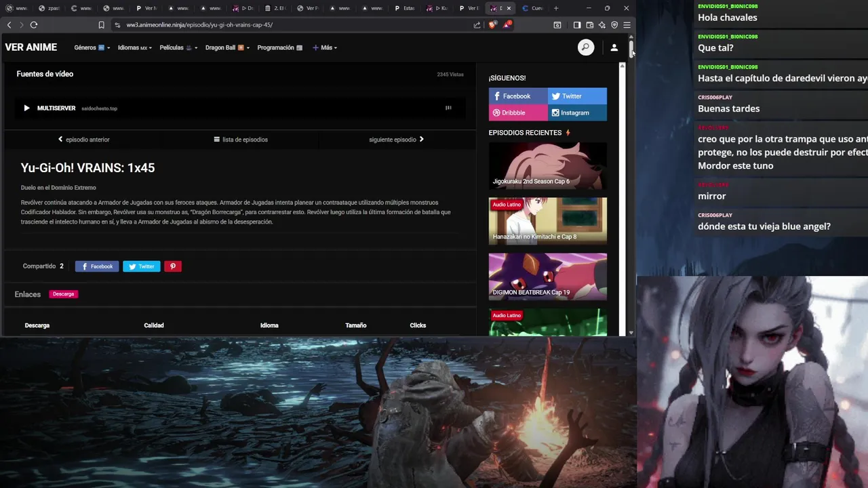Screen dimensions: 868x488
Task: Follow on Facebook in ¡Síguenos! panel
Action: click(518, 96)
